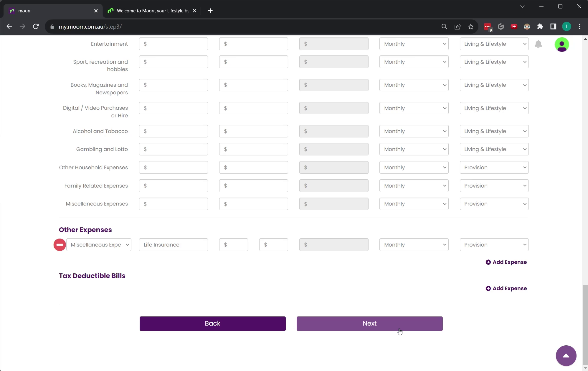
Task: Click the Life Insurance name field
Action: 173,245
